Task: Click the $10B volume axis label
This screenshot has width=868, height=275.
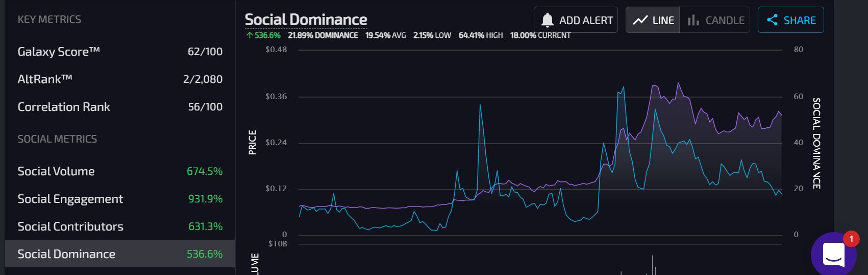Action: (278, 244)
